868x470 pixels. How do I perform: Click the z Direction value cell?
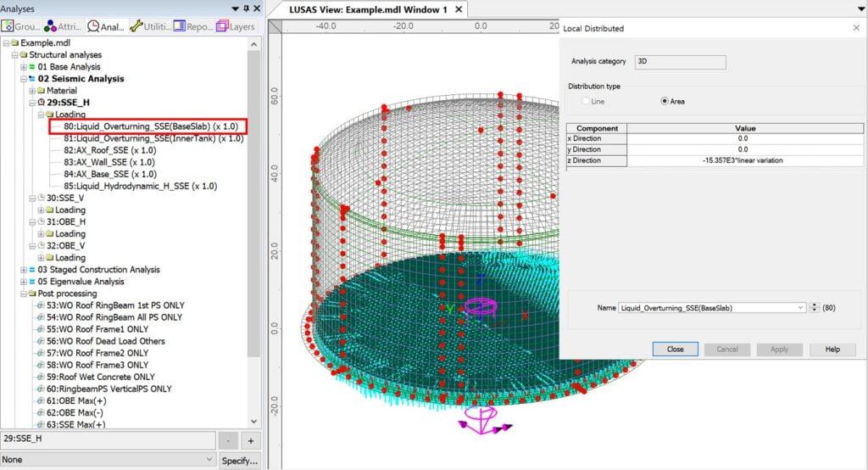[743, 160]
